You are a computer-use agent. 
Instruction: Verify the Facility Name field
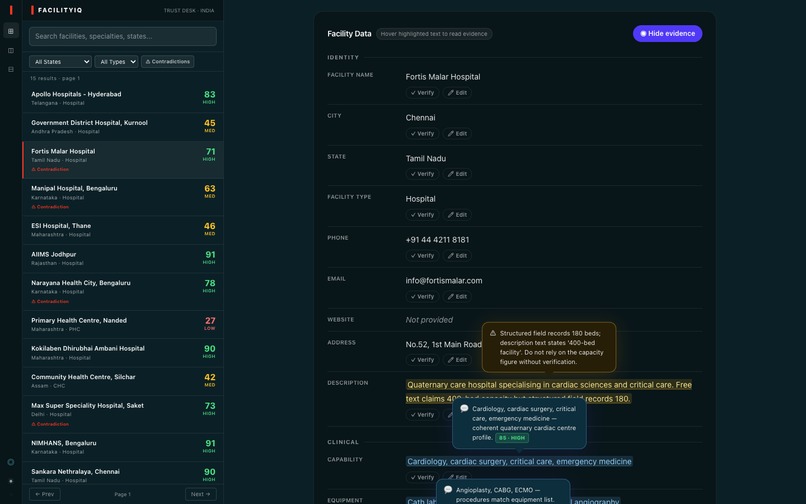pos(422,93)
